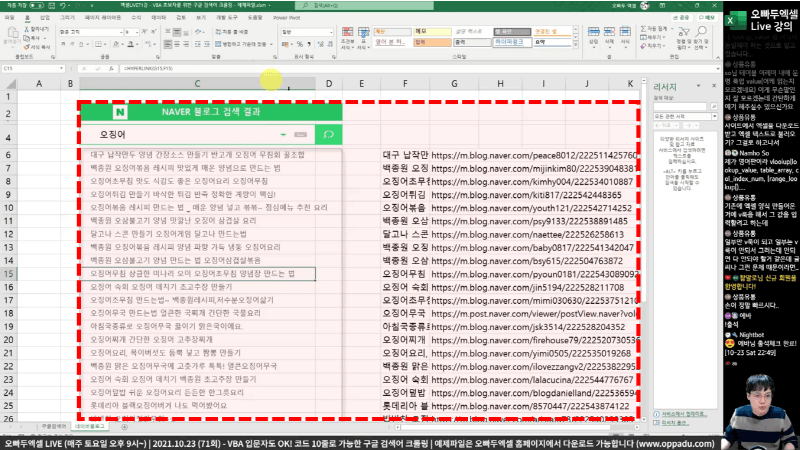Open Find and Select (찾기 및 선택)
The height and width of the screenshot is (450, 800).
click(701, 38)
